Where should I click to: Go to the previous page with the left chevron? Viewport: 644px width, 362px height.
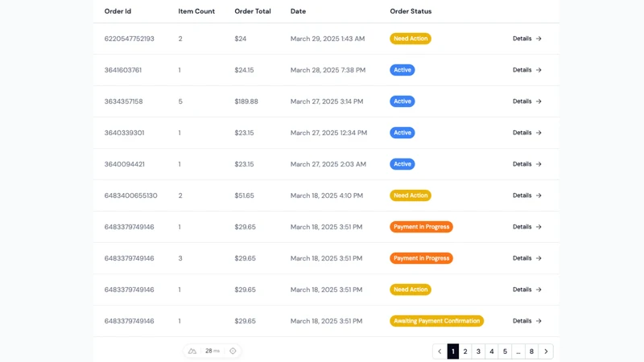(440, 352)
